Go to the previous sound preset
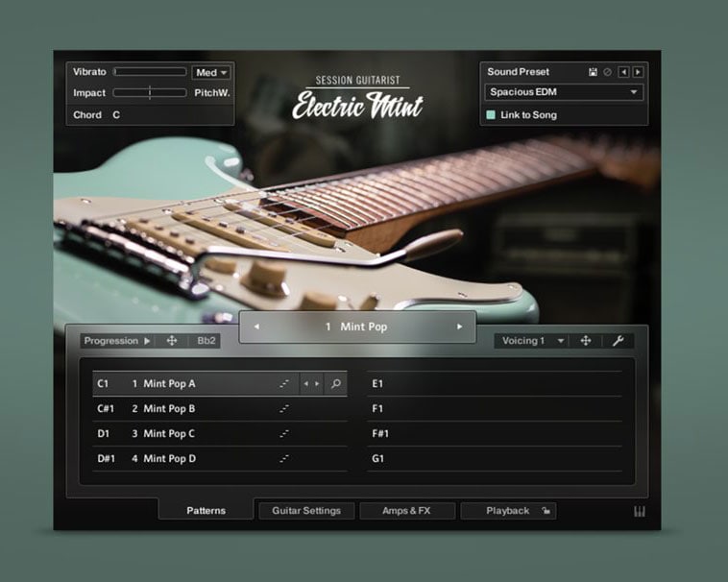This screenshot has height=582, width=728. coord(622,72)
